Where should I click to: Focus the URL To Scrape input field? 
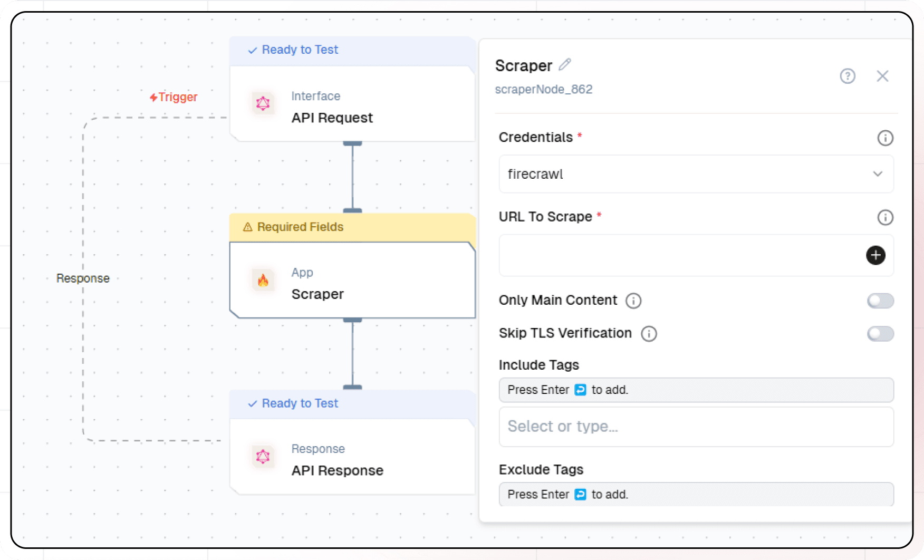point(659,255)
